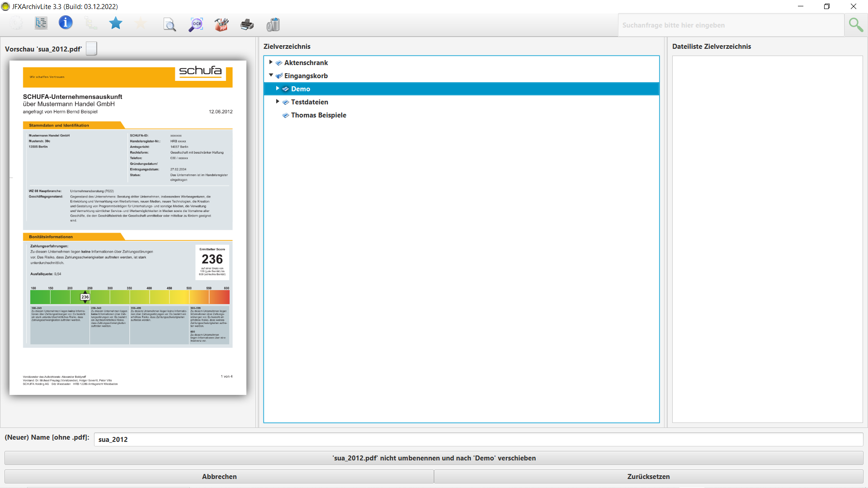Open the blue info icon
Screen dimensions: 868x488
click(66, 23)
